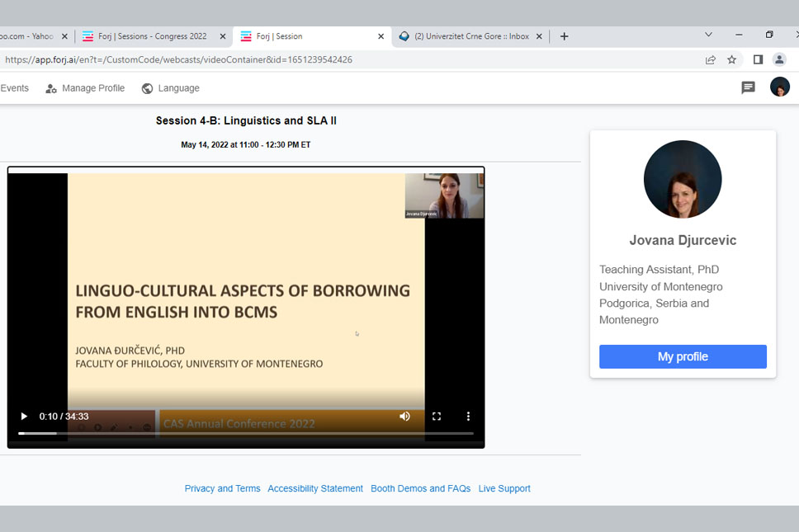Click the 0:10 / 34:33 time display
This screenshot has height=532, width=799.
pyautogui.click(x=64, y=417)
